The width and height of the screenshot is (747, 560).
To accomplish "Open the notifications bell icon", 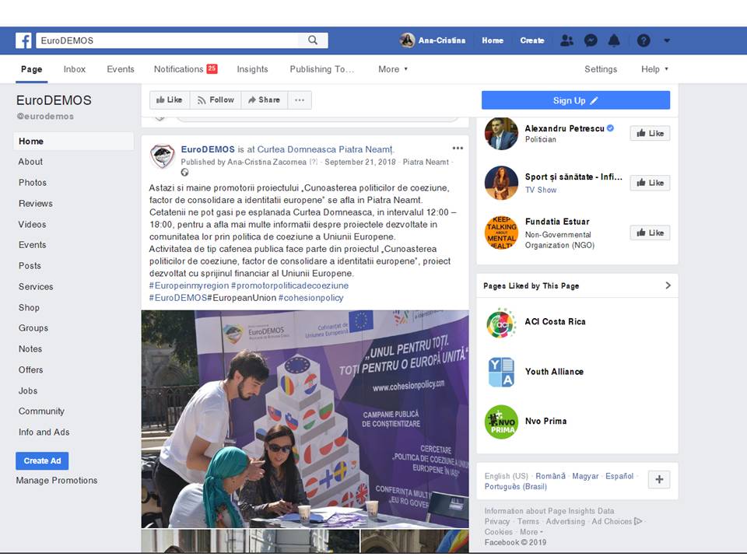I will 614,40.
